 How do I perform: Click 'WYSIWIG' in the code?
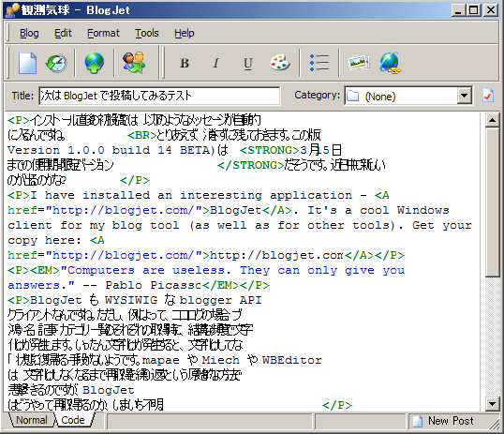click(x=131, y=300)
